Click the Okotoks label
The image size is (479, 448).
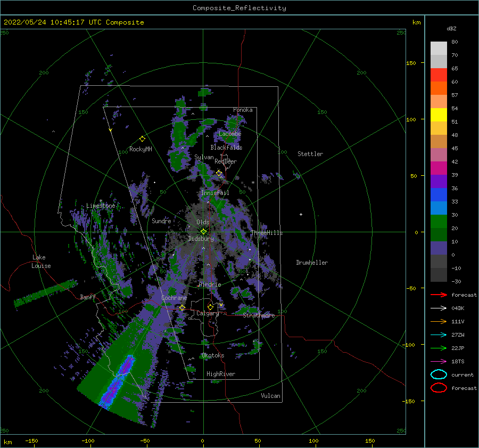[x=213, y=355]
